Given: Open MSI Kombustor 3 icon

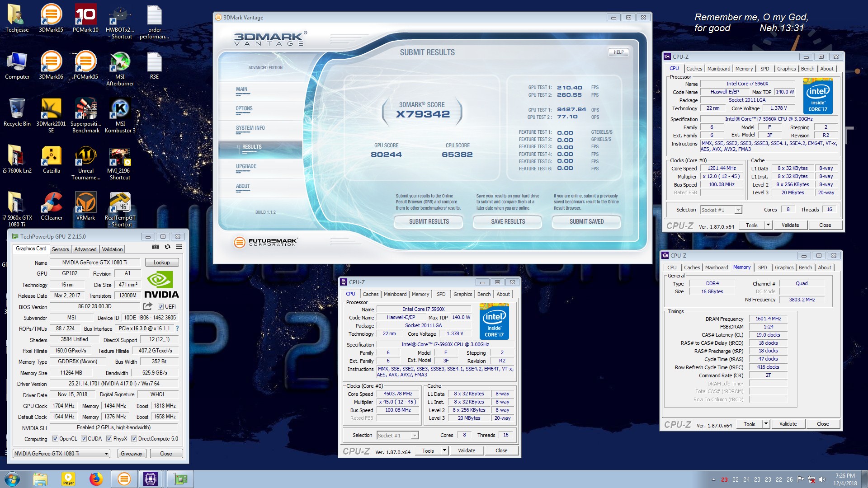Looking at the screenshot, I should 120,115.
